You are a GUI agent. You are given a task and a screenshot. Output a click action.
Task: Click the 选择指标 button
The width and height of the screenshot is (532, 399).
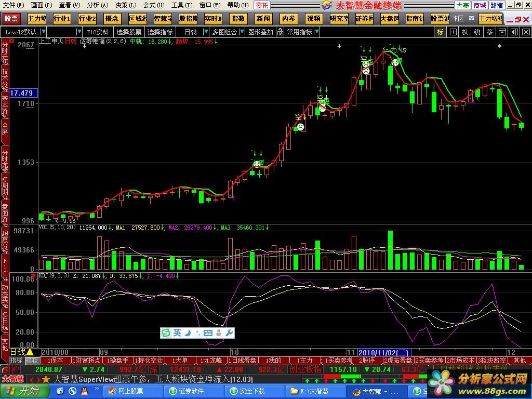[x=160, y=32]
